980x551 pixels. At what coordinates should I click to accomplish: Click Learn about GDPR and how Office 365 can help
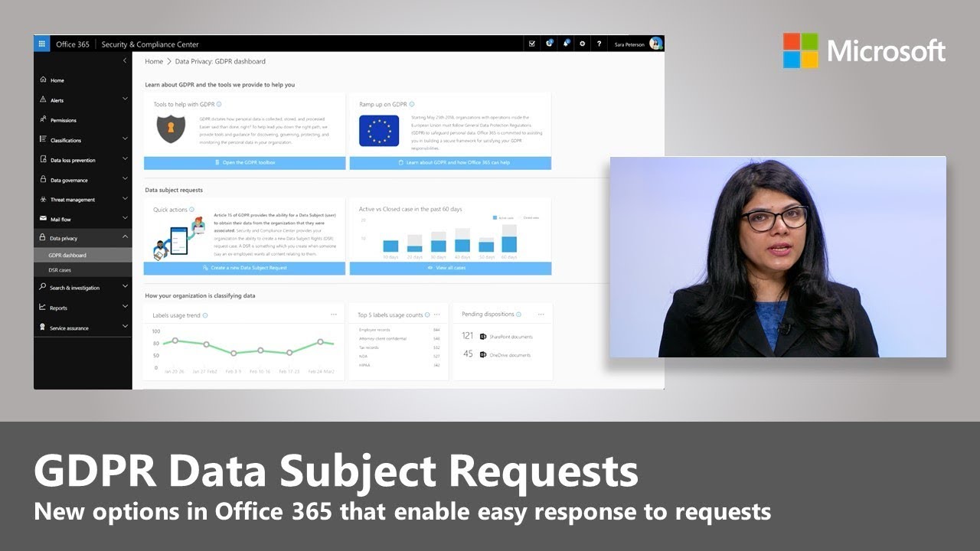point(450,163)
